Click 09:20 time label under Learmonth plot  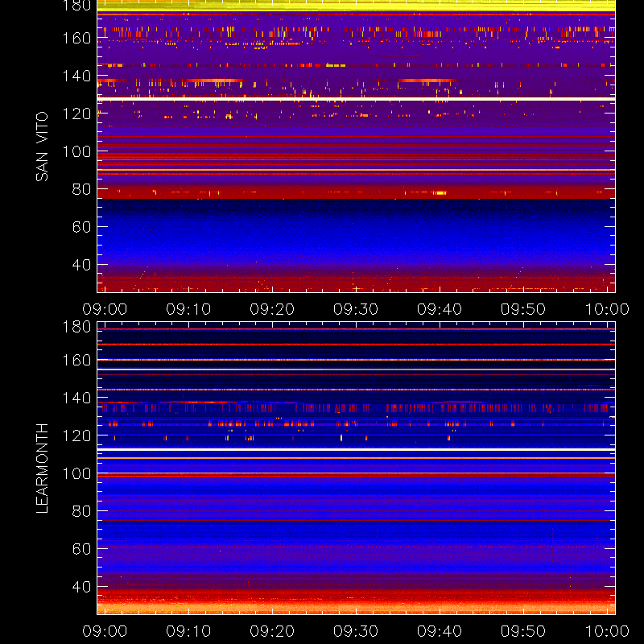pos(272,631)
